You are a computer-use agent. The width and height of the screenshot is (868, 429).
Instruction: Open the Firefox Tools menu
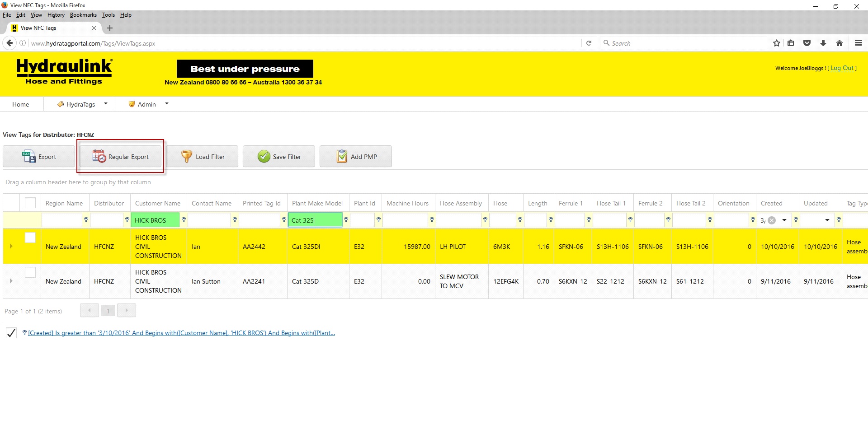(x=108, y=15)
